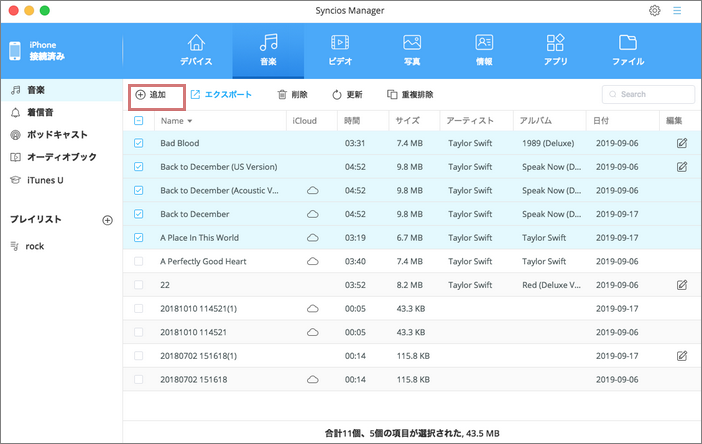Toggle the select-all checkbox in header

click(139, 120)
